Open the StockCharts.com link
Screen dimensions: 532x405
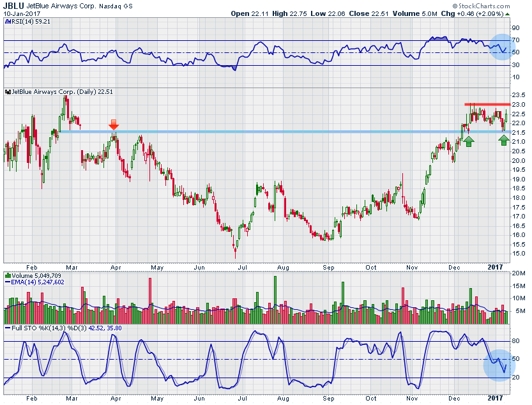pos(484,6)
